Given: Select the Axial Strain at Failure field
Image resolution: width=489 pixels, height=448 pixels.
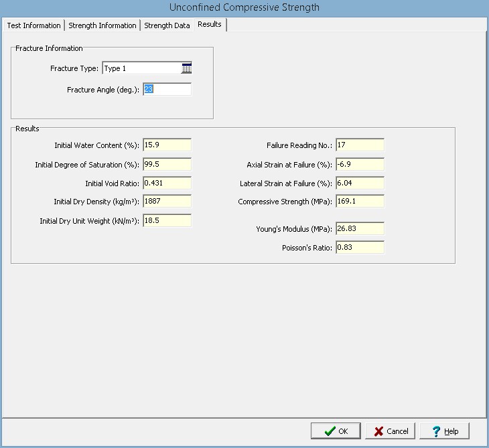Looking at the screenshot, I should (360, 165).
